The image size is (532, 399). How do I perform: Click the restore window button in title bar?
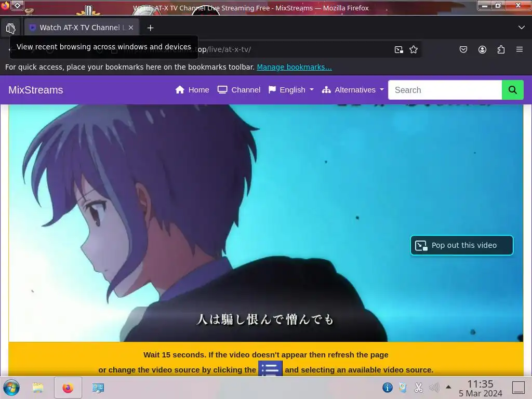click(498, 5)
